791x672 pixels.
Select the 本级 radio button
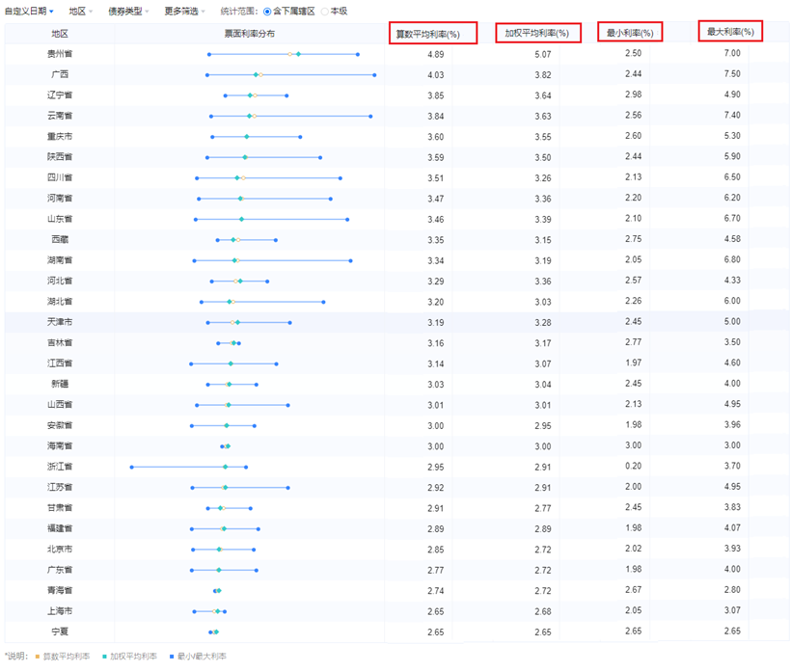[325, 12]
